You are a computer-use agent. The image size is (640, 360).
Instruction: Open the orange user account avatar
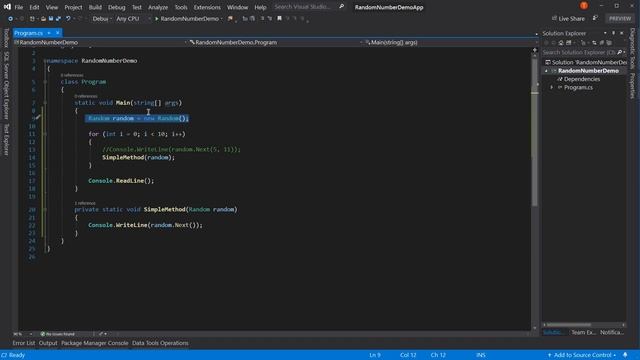coord(584,6)
